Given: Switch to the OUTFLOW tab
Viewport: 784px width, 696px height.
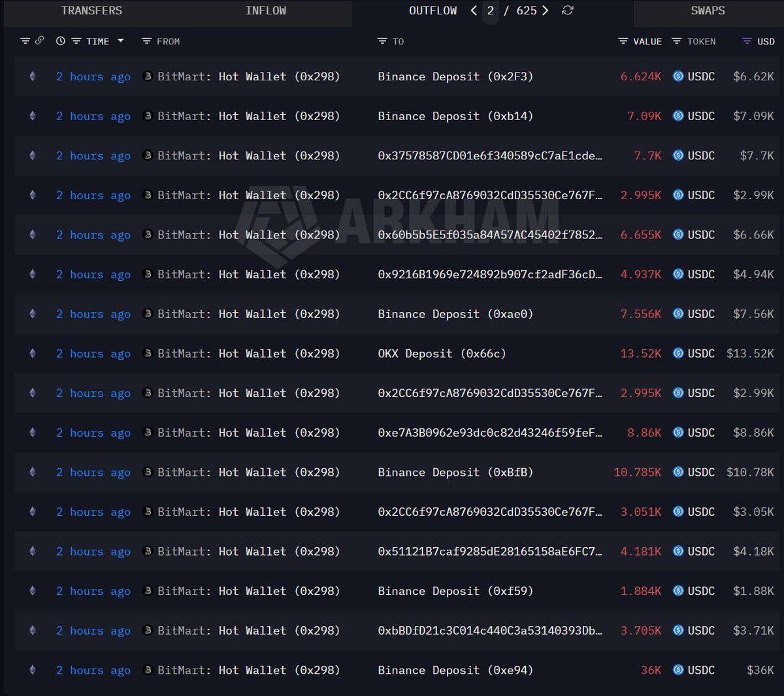Looking at the screenshot, I should coord(433,11).
